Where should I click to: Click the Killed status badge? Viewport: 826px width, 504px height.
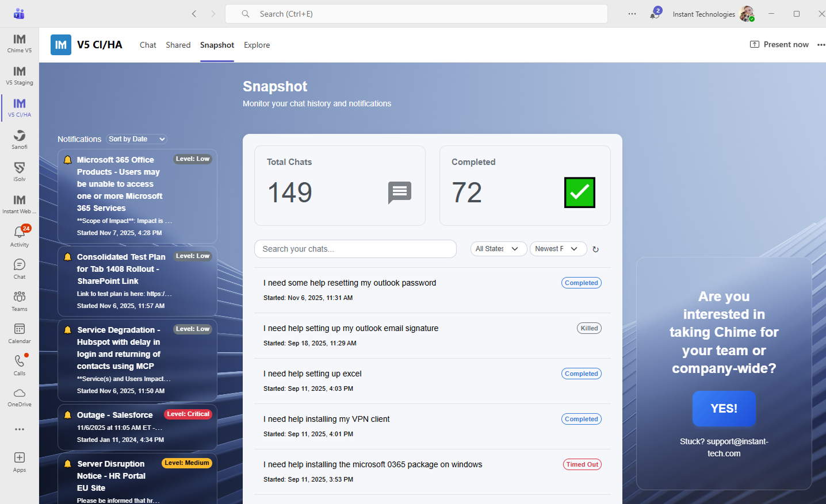[589, 328]
